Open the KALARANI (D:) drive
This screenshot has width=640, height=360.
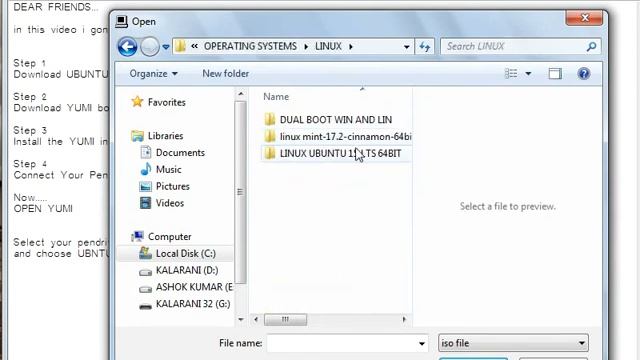point(187,270)
